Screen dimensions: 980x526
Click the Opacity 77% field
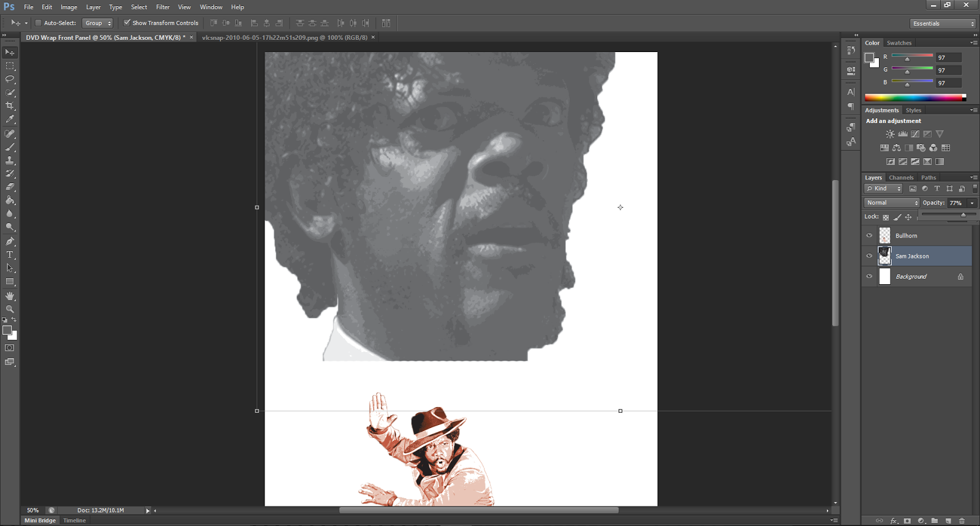[x=957, y=203]
